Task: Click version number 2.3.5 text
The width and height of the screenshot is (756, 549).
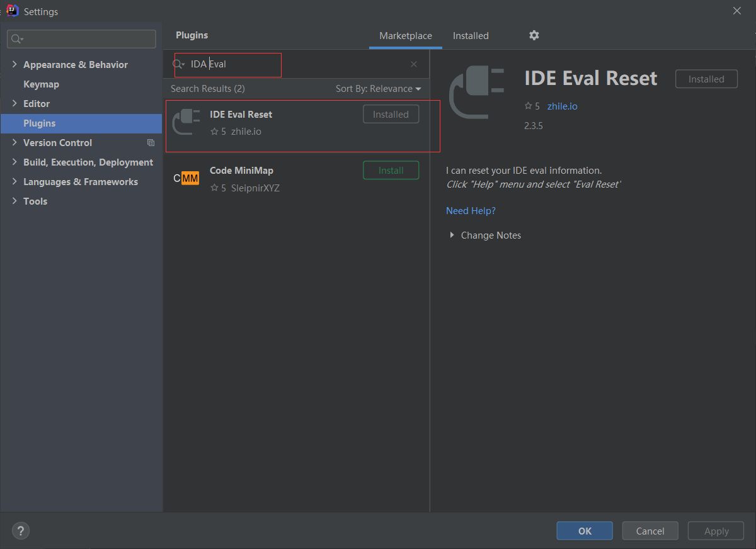Action: click(x=533, y=126)
